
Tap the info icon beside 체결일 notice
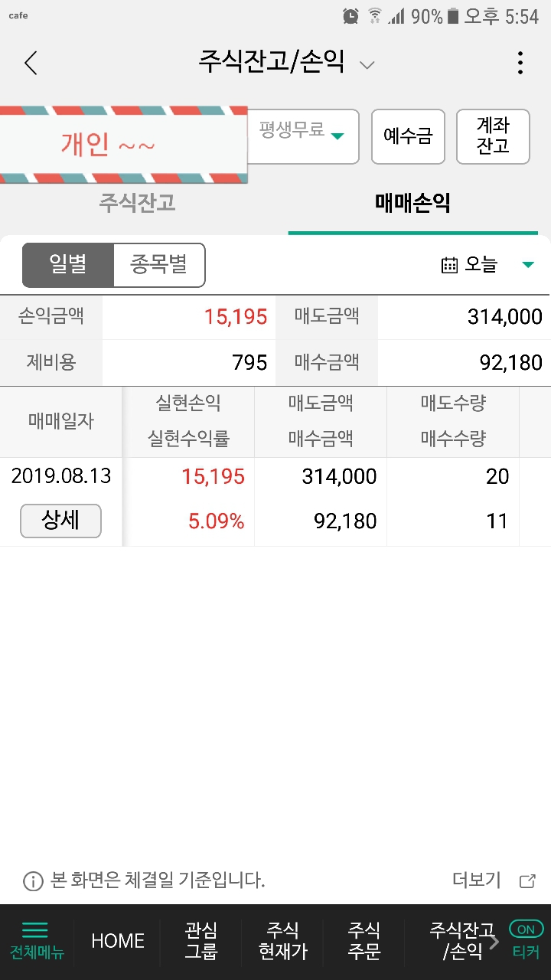click(33, 881)
